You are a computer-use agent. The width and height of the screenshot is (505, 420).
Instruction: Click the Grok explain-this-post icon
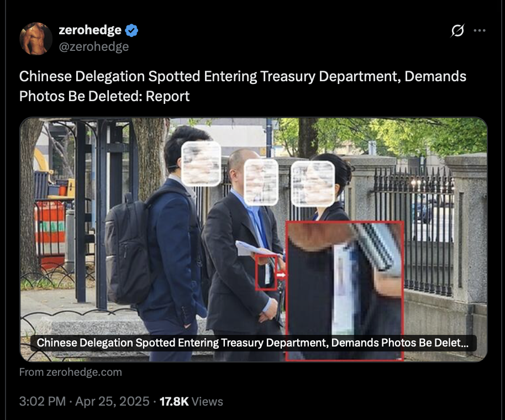pyautogui.click(x=457, y=30)
